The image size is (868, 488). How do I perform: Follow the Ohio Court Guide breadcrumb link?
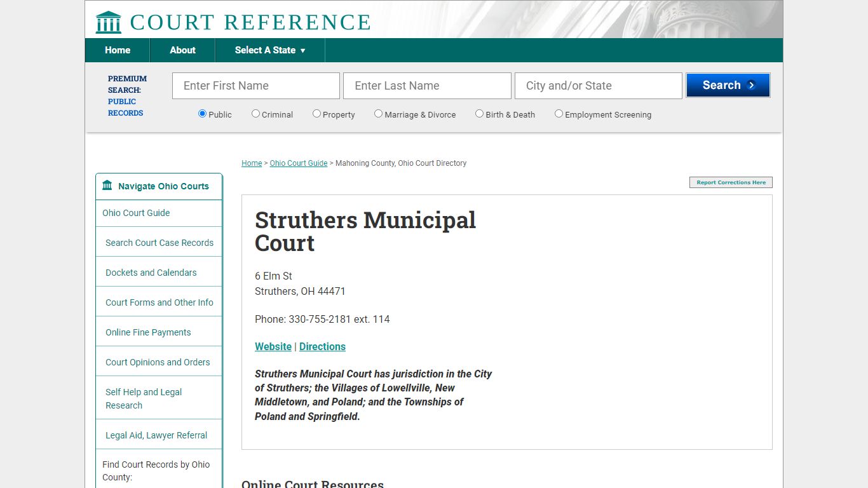299,163
